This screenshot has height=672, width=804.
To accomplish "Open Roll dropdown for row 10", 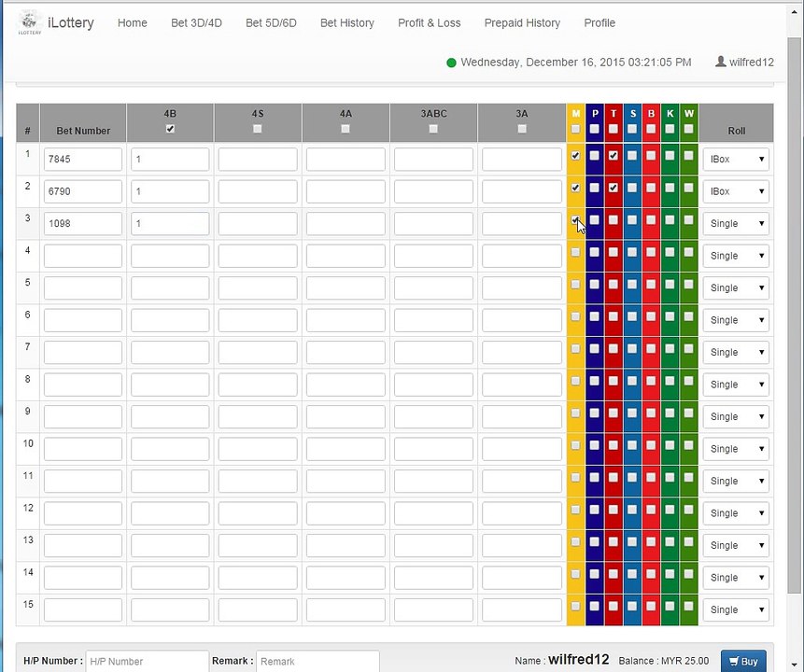I will [736, 449].
